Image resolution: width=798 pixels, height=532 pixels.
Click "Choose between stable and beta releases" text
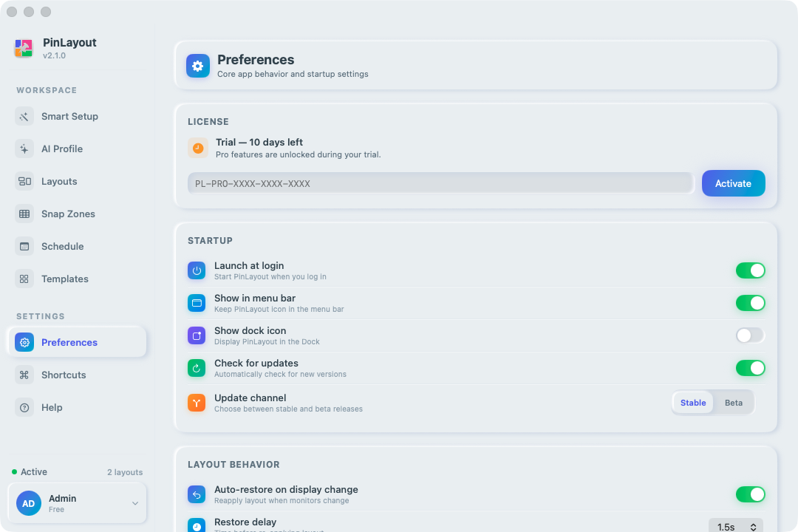(x=289, y=409)
